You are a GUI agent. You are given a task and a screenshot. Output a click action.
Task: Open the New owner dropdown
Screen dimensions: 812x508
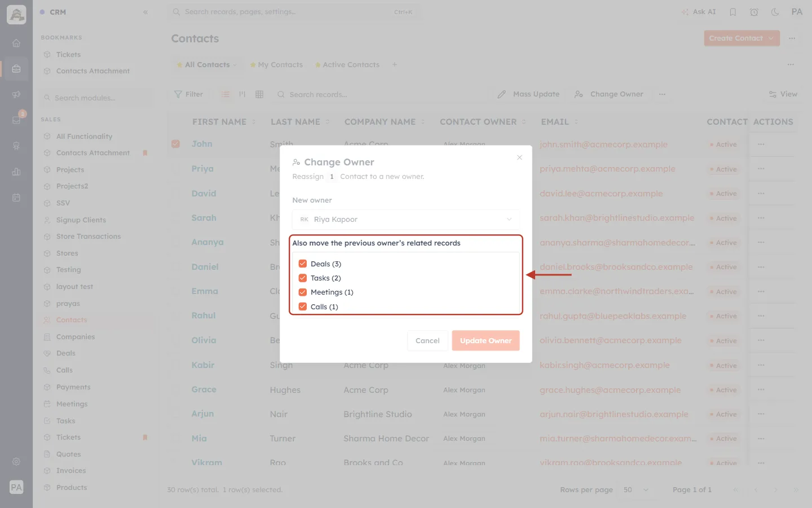point(406,220)
